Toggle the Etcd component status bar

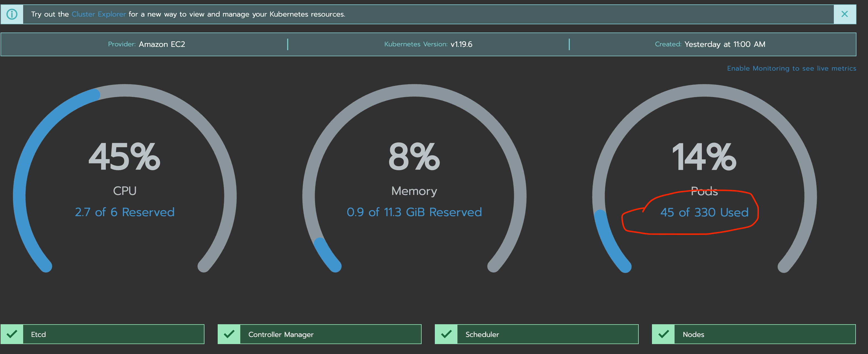[x=115, y=334]
